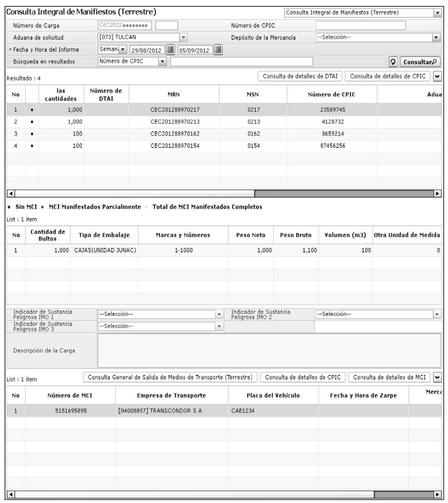This screenshot has height=503, width=448.
Task: Click the Tipo de Embalaje column header
Action: click(104, 235)
